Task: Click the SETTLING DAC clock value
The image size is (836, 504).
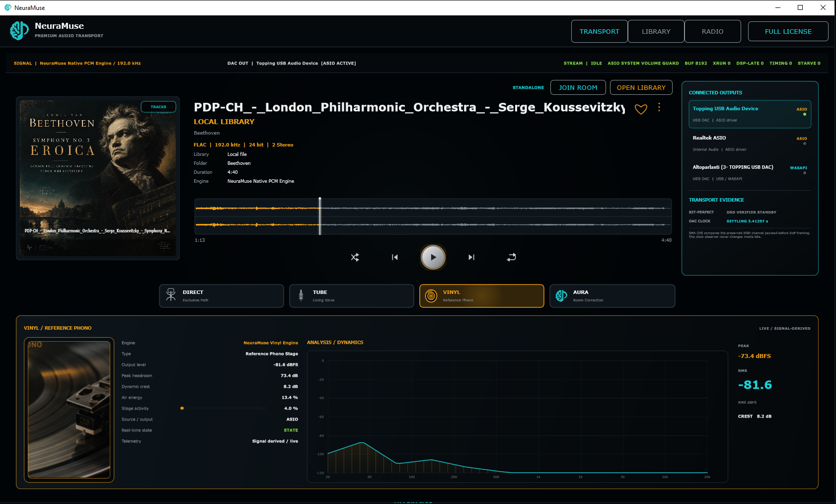Action: point(748,221)
